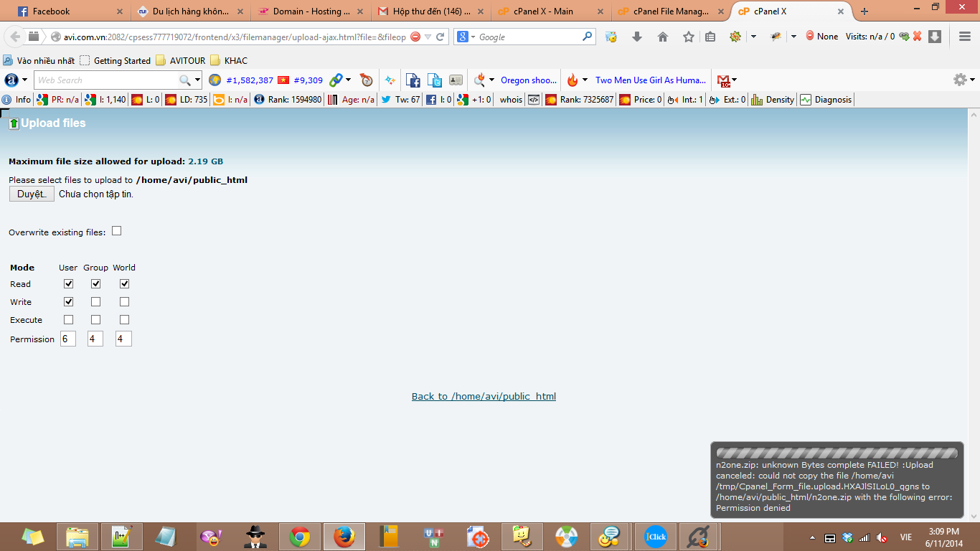Viewport: 980px width, 551px height.
Task: Switch to cPanel File Manager tab
Action: pos(672,11)
